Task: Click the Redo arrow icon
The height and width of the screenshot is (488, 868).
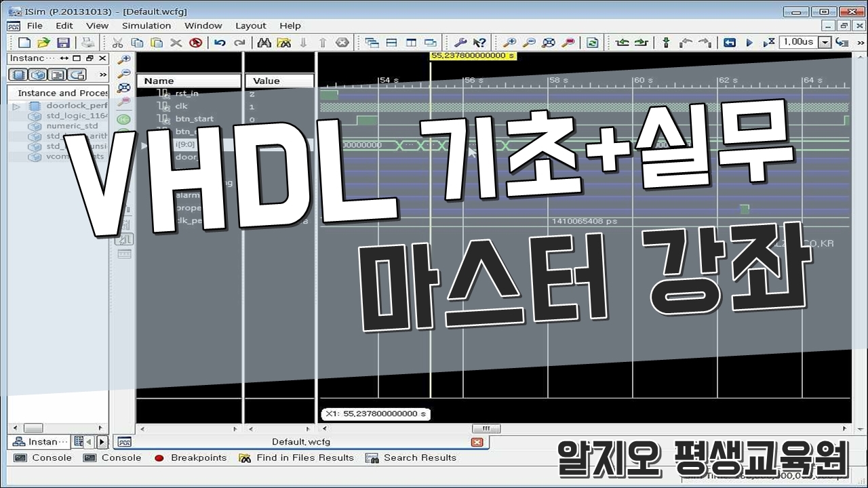Action: 239,42
